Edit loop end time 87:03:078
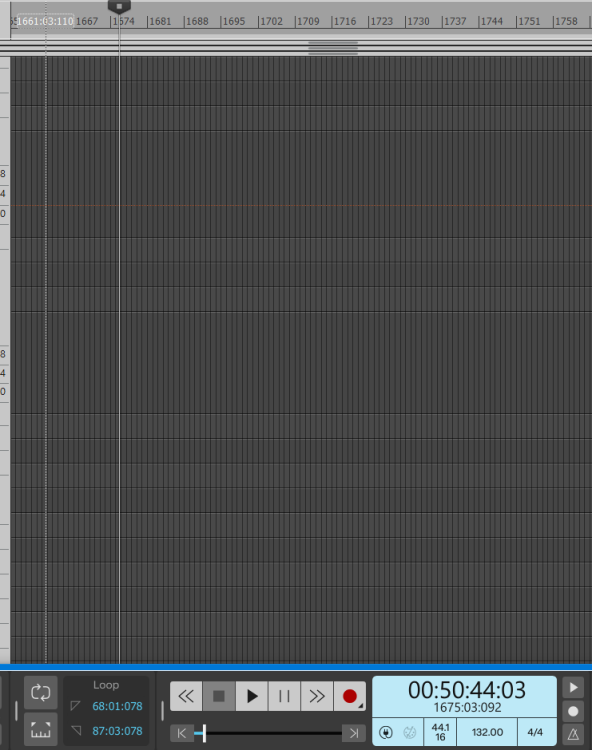The width and height of the screenshot is (592, 750). point(117,731)
